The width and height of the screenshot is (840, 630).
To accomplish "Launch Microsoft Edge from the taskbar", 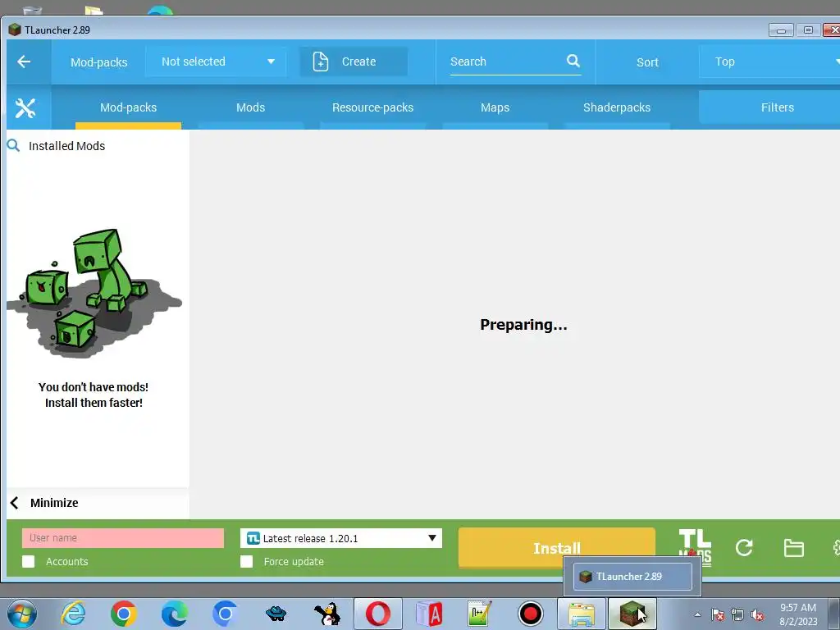I will (174, 614).
